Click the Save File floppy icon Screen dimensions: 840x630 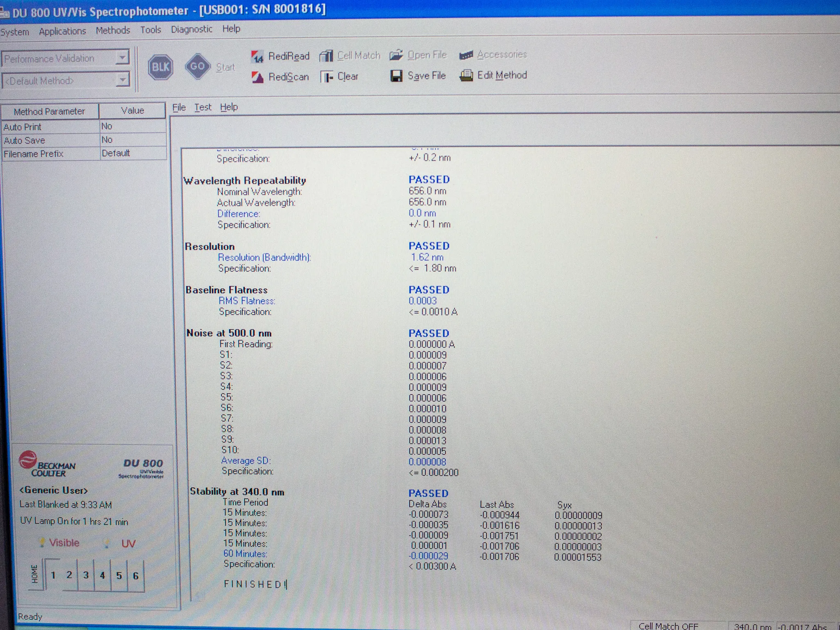tap(396, 76)
